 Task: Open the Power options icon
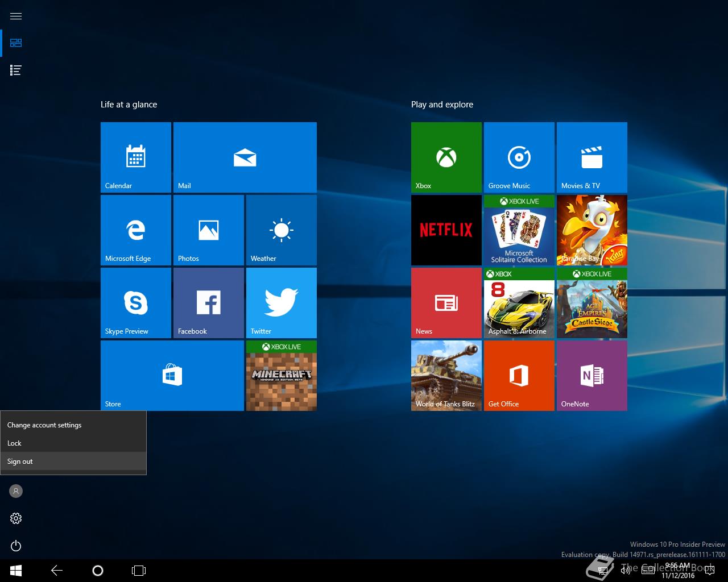(16, 546)
